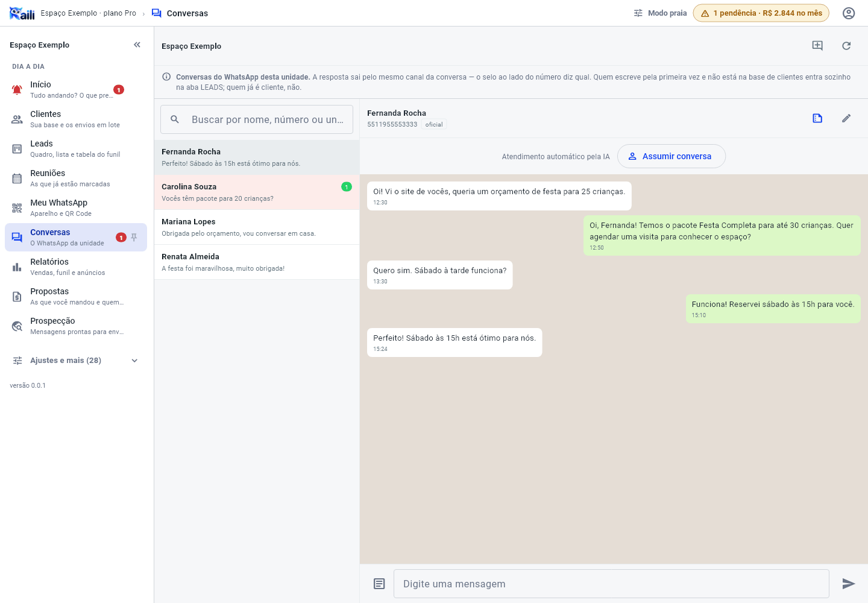Click the new conversation icon

[817, 46]
